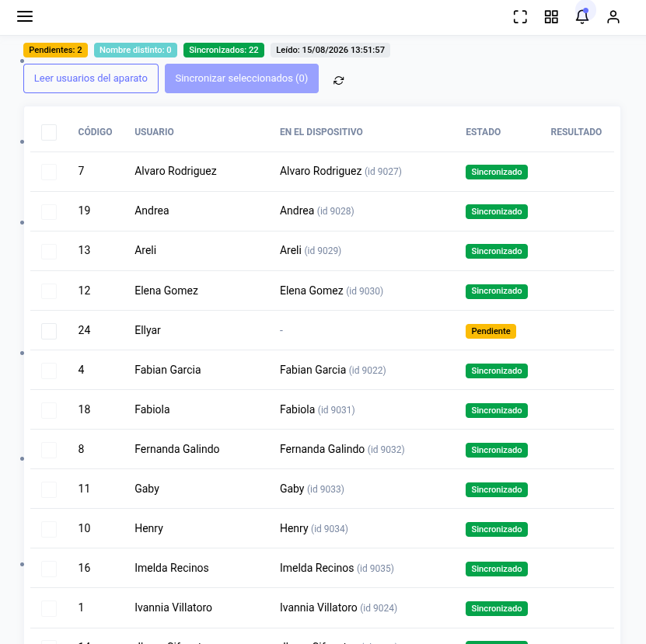Click user name Fernanda Galindo
This screenshot has width=646, height=644.
pos(176,449)
